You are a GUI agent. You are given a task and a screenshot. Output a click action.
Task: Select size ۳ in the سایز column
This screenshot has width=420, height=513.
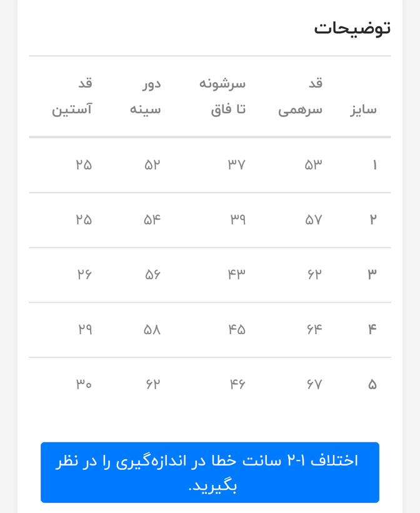click(372, 274)
